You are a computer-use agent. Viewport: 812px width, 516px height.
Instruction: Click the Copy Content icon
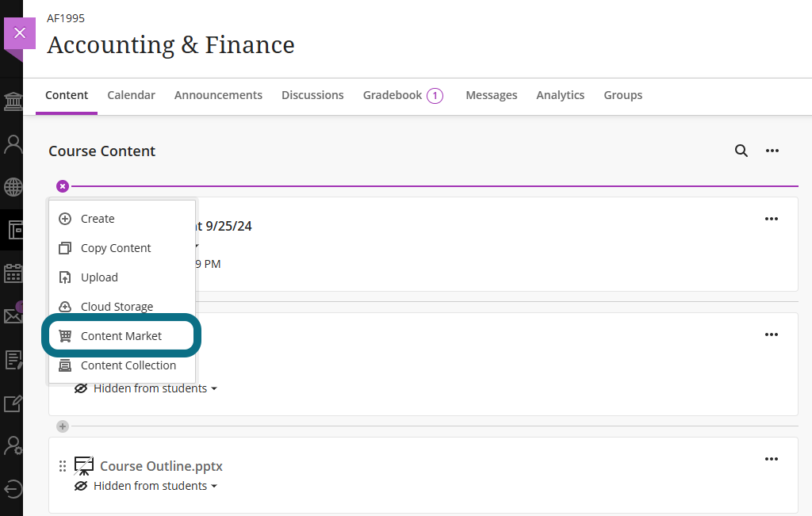point(65,248)
